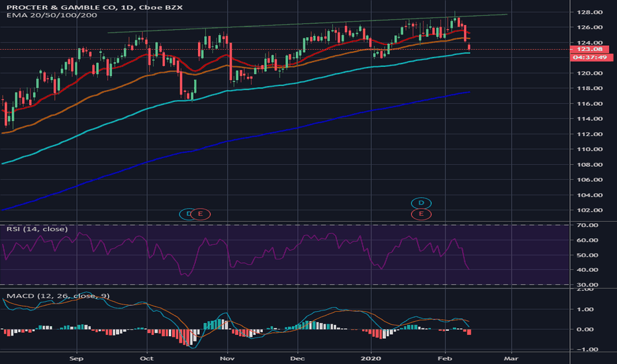
Task: Click the RSI 70.00 level label
Action: [x=587, y=225]
